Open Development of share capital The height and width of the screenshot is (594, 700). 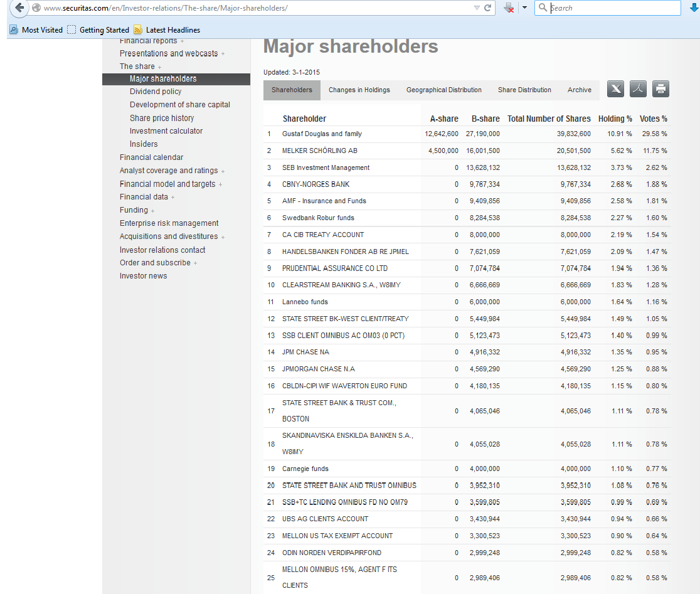pos(180,104)
